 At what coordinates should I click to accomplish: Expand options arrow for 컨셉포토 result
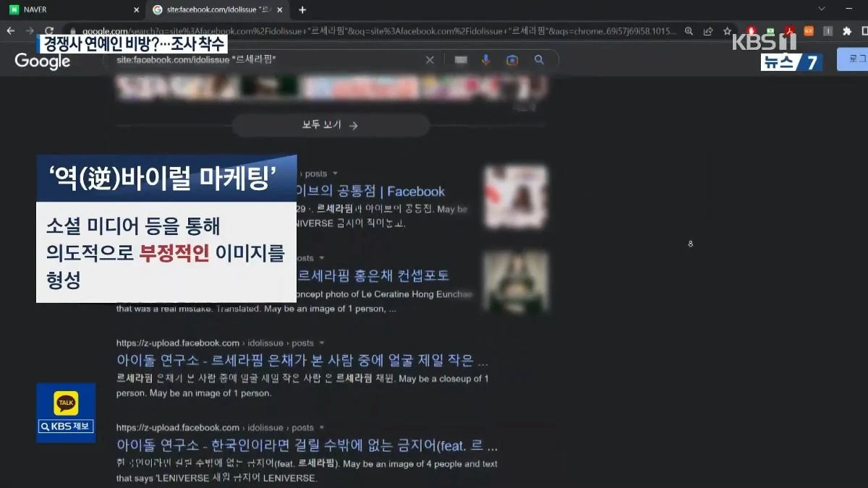coord(321,258)
